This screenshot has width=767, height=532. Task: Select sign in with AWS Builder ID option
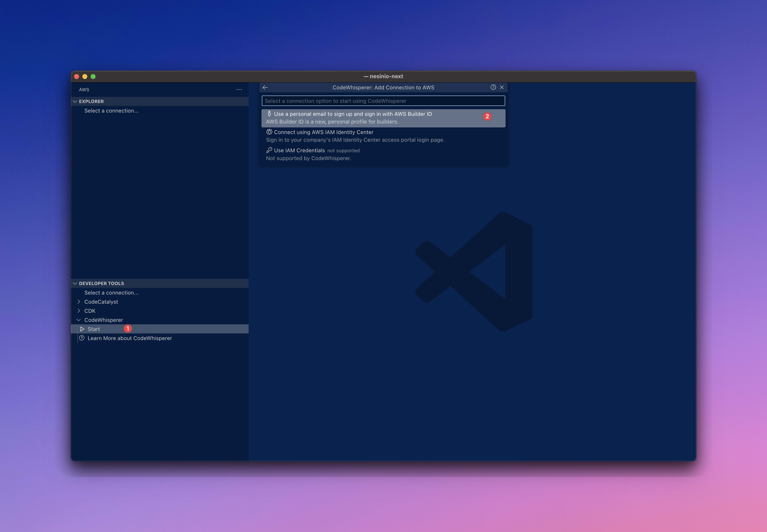tap(383, 118)
